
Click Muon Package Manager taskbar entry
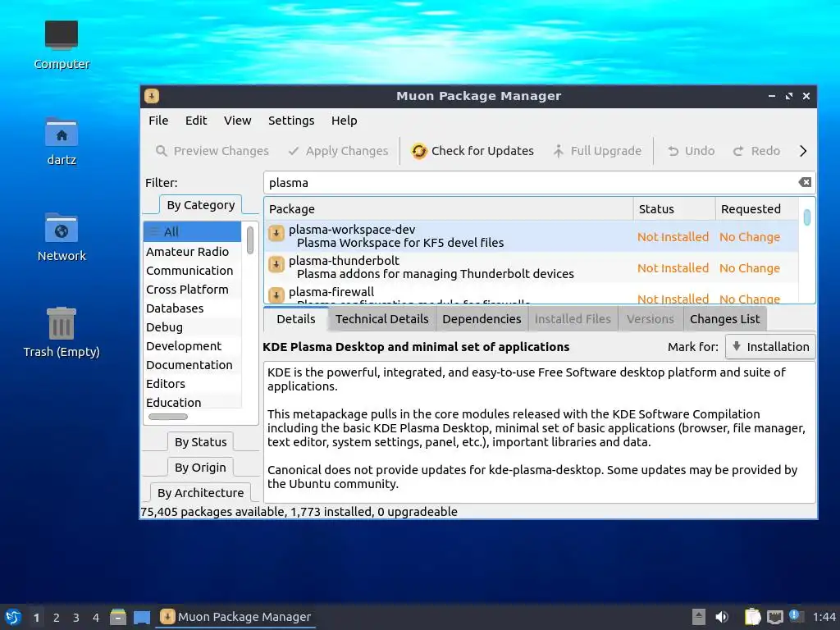coord(235,617)
